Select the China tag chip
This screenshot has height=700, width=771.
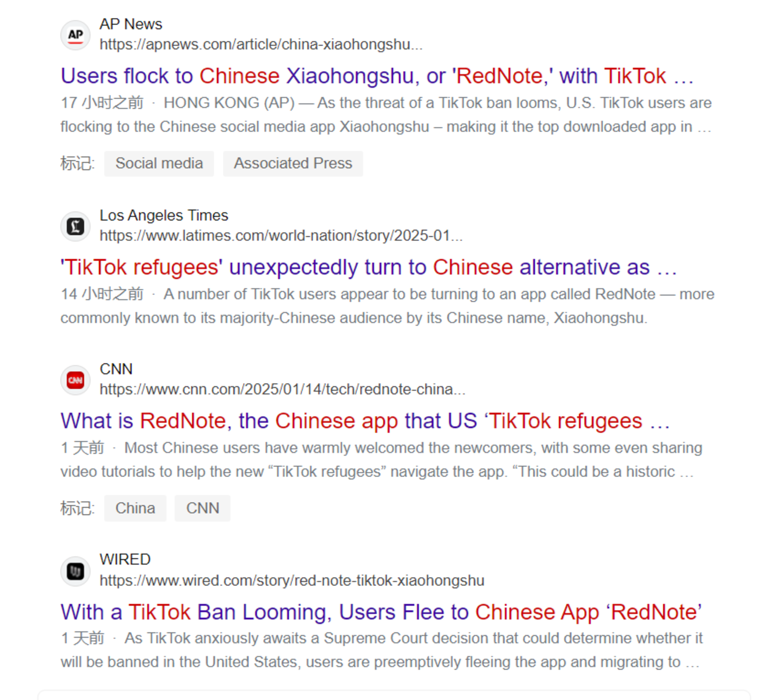tap(135, 508)
